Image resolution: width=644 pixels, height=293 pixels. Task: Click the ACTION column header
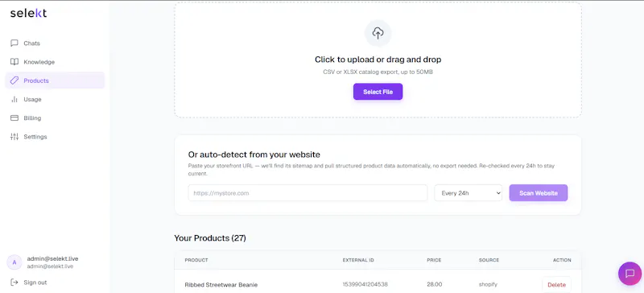(562, 260)
